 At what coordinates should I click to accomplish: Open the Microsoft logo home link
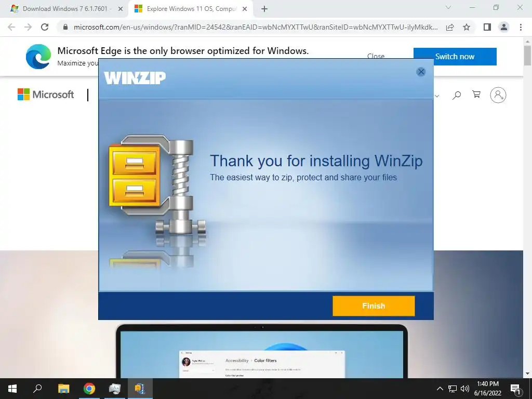46,95
